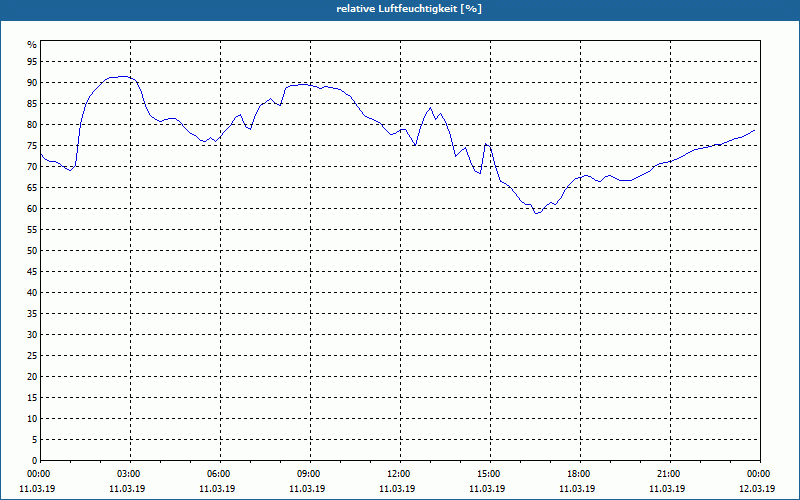
Task: Click the 06:00 time label
Action: click(220, 474)
